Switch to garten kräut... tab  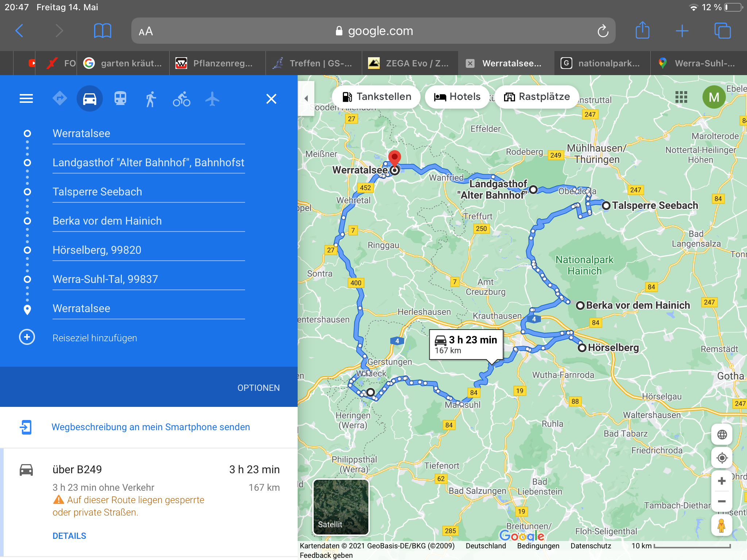point(123,63)
